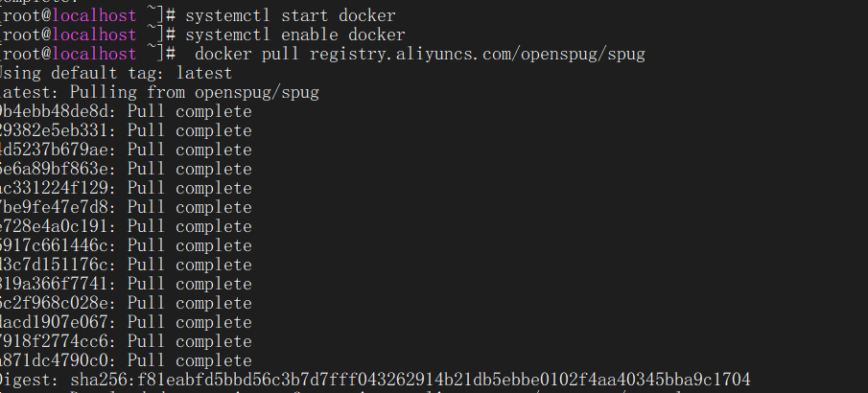Click the 'Using default tag: latest' line

[115, 73]
